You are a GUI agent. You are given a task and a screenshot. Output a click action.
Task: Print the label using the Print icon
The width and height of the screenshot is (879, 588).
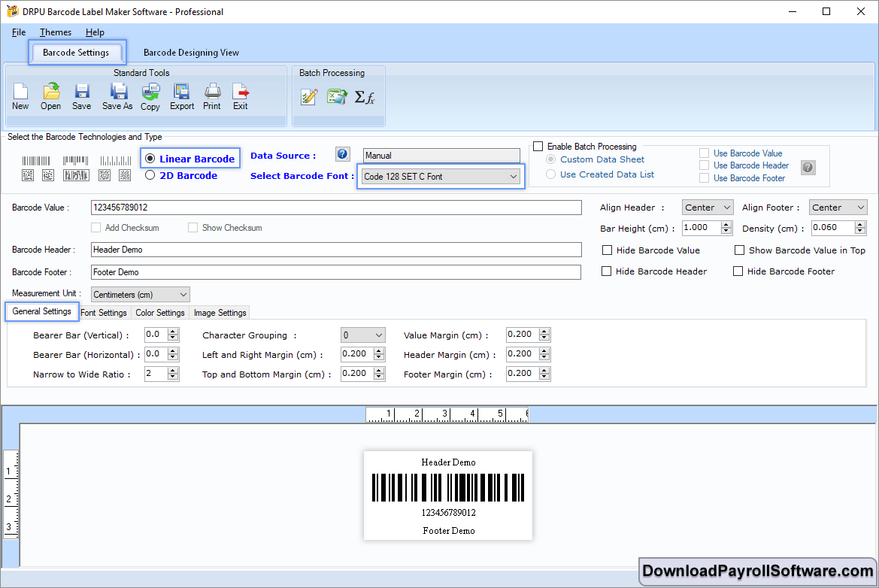211,96
